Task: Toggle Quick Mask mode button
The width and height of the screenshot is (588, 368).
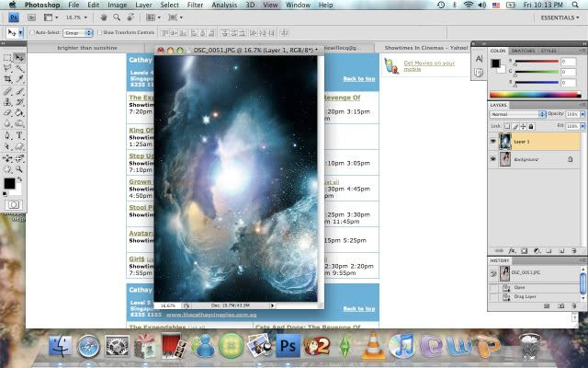Action: [x=14, y=204]
